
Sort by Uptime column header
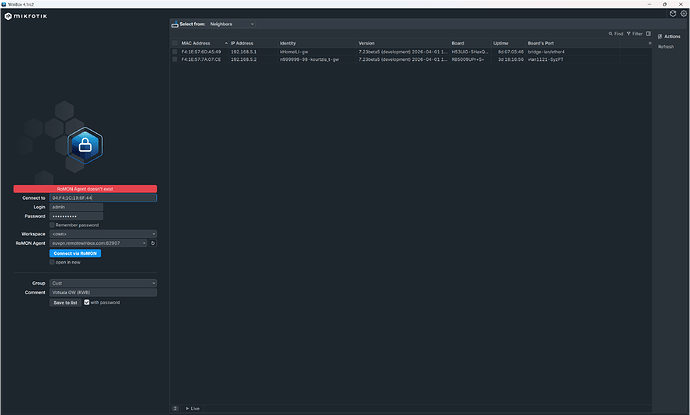pos(501,43)
